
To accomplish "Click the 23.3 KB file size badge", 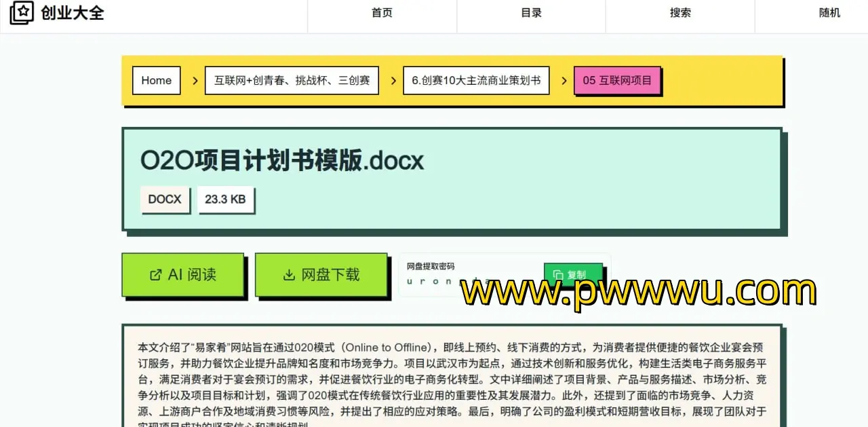I will coord(225,200).
